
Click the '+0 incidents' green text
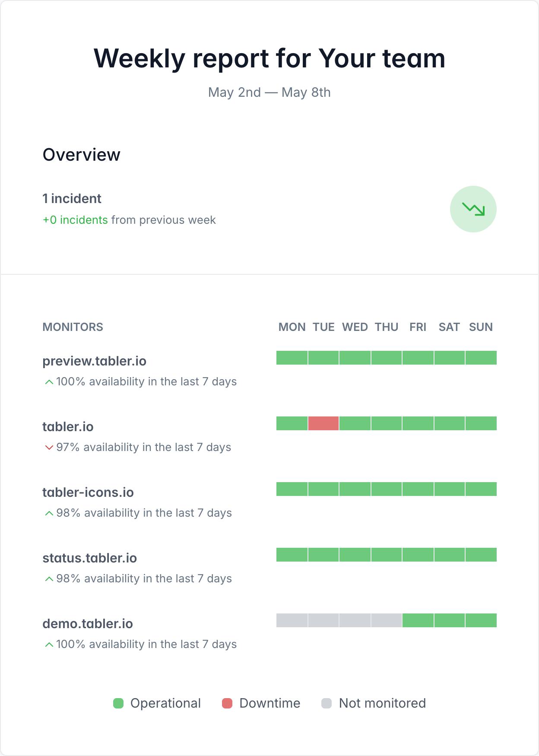click(75, 220)
